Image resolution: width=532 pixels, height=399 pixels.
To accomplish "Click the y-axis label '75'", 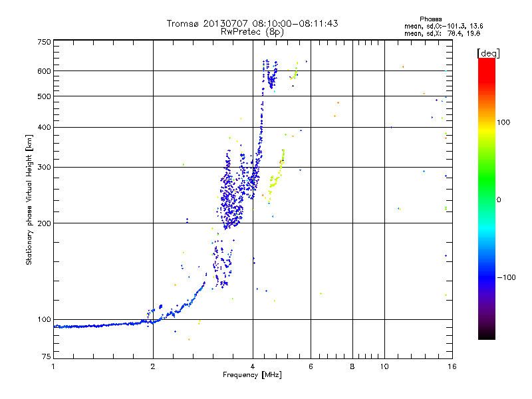I will (x=47, y=356).
